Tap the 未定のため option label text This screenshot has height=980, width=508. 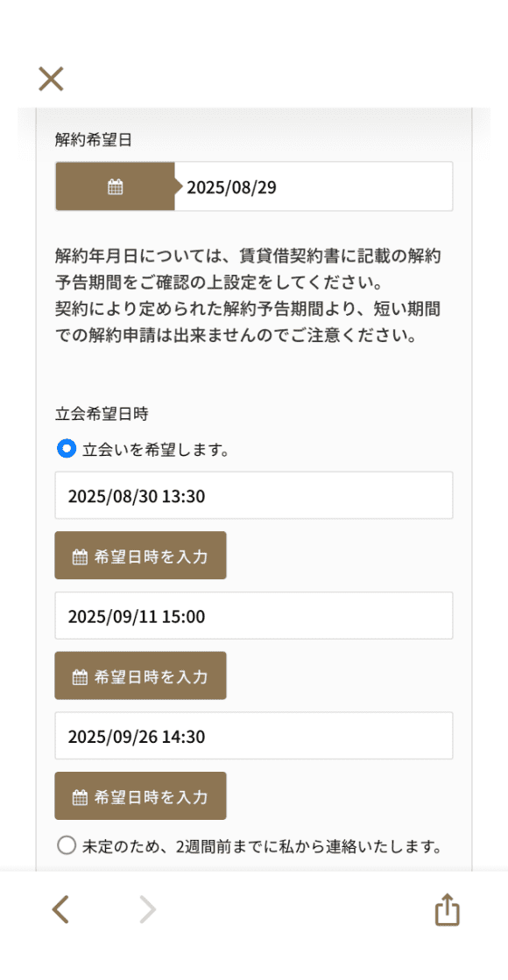[263, 844]
